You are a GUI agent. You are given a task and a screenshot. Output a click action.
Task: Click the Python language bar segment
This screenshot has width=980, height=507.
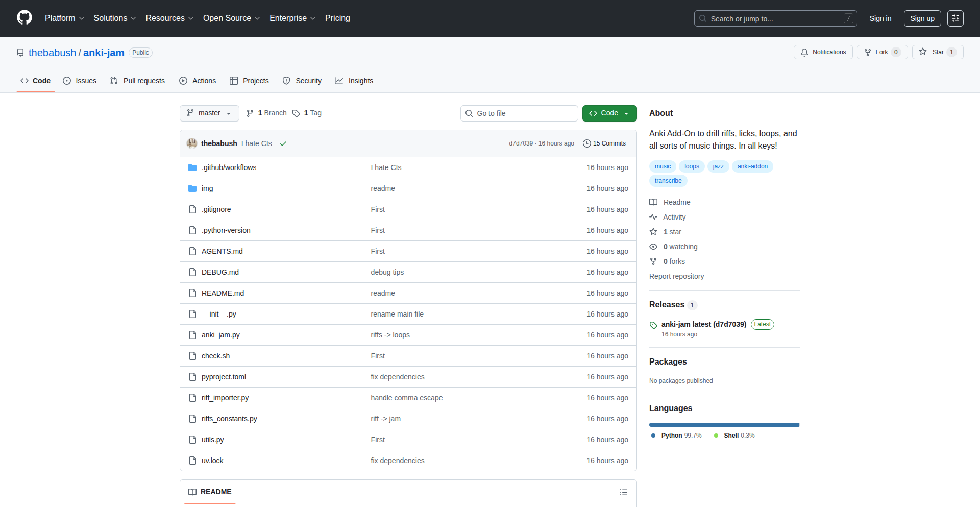pos(723,425)
